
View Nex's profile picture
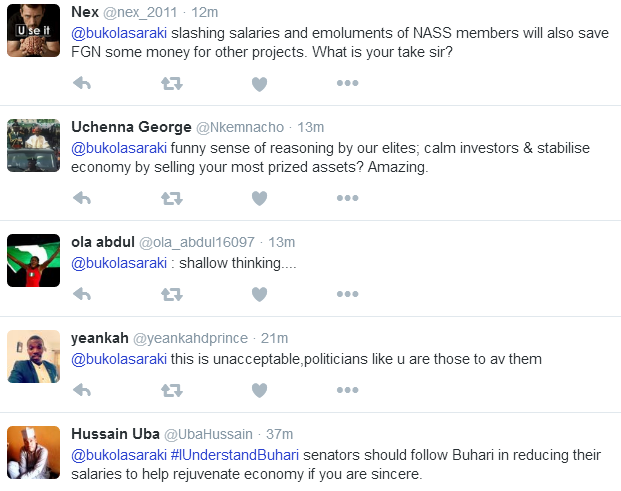pos(31,31)
